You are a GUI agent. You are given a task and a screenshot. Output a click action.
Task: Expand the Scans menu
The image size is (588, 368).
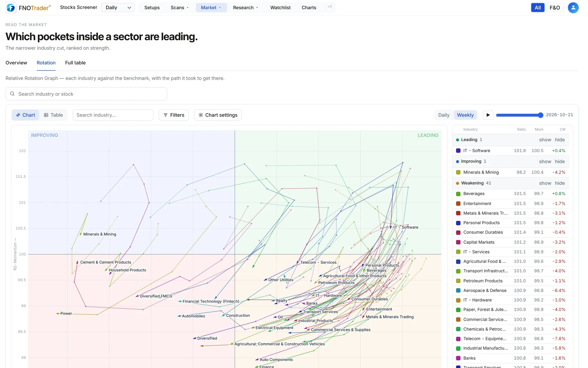tap(180, 8)
